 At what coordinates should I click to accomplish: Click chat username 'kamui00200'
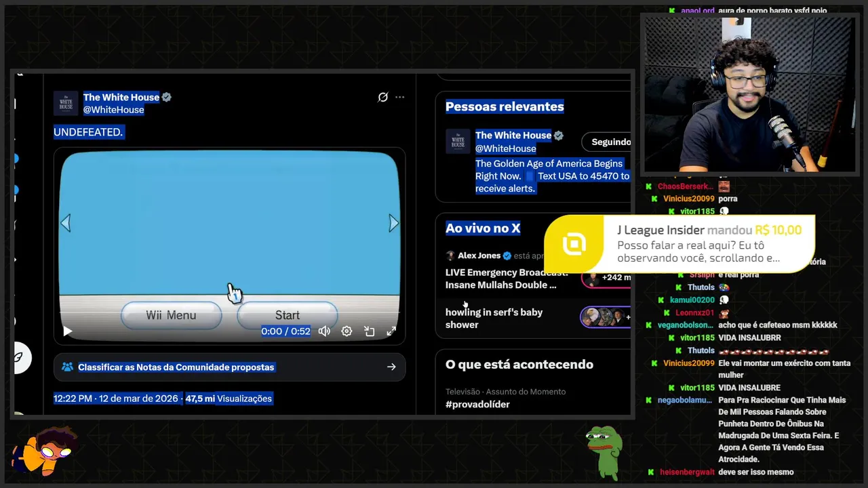coord(692,300)
